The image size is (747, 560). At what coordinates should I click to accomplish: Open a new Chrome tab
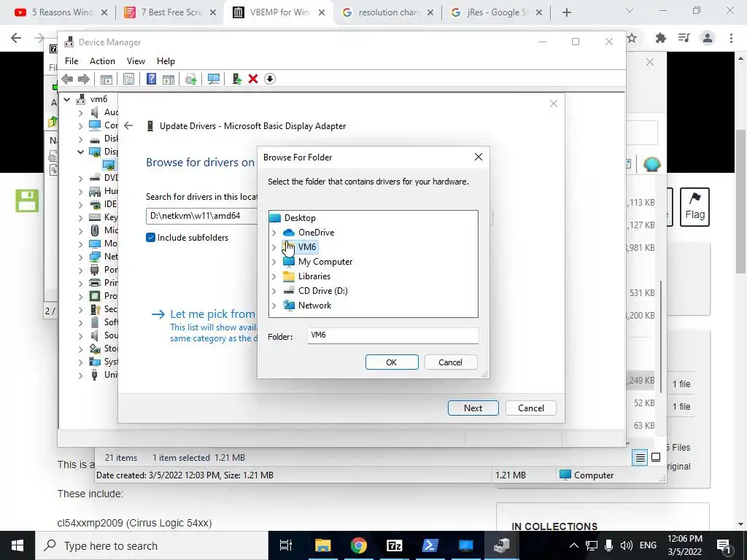566,12
